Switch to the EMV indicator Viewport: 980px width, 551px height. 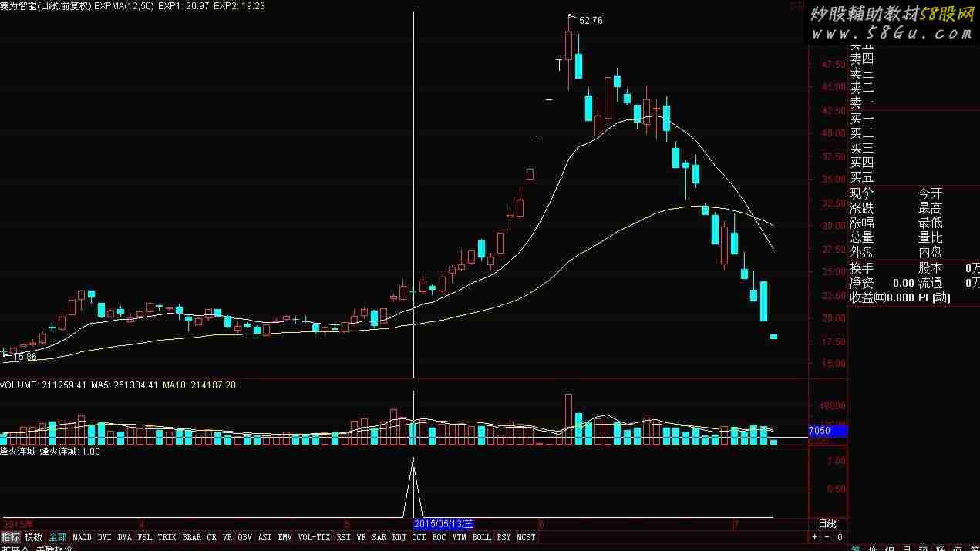click(x=285, y=537)
